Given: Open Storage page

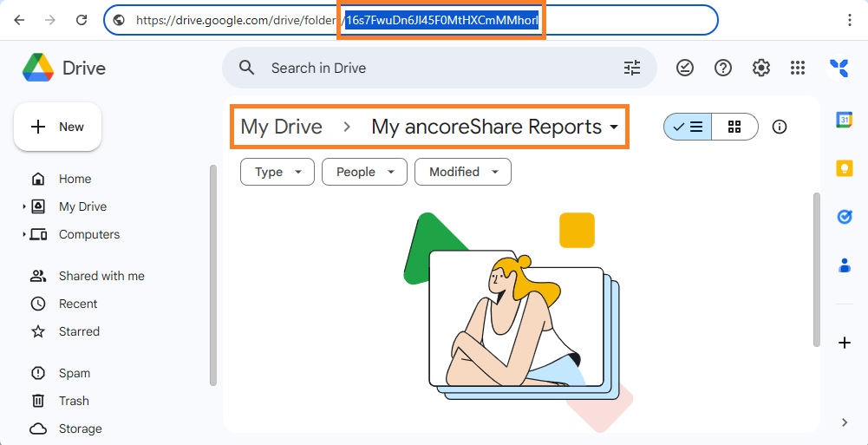Looking at the screenshot, I should coord(81,429).
